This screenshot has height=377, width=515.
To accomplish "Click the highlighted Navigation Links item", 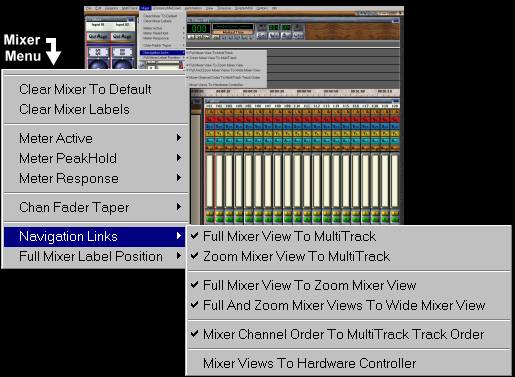I will [95, 236].
